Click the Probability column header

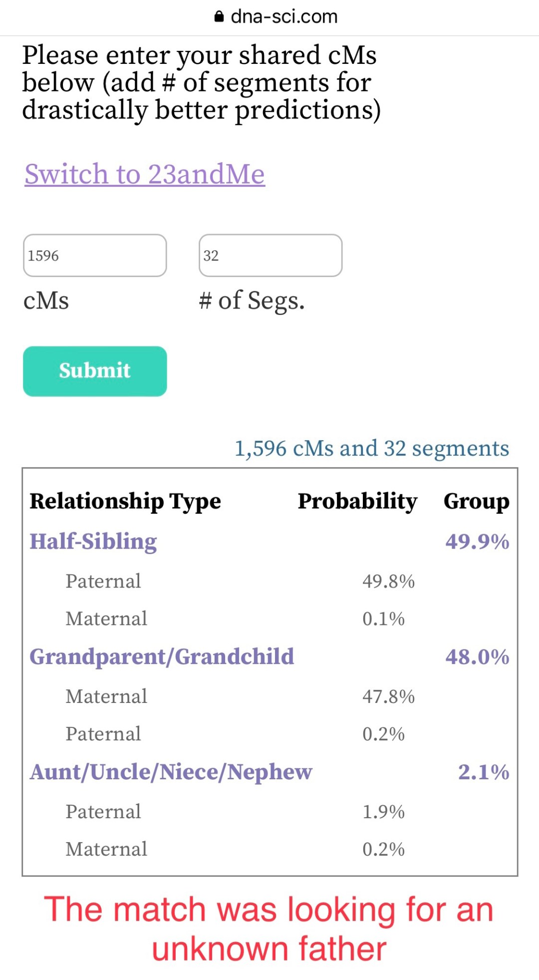click(357, 501)
